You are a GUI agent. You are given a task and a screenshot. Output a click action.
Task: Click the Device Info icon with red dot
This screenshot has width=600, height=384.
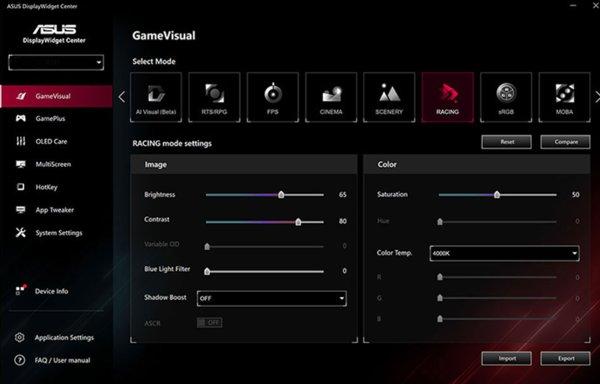pos(21,290)
